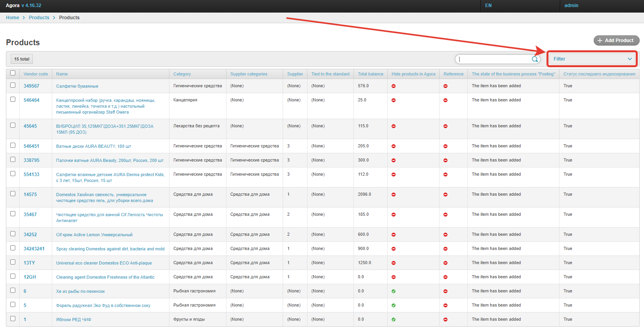Sort by Total balance column header
Image resolution: width=644 pixels, height=327 pixels.
370,74
